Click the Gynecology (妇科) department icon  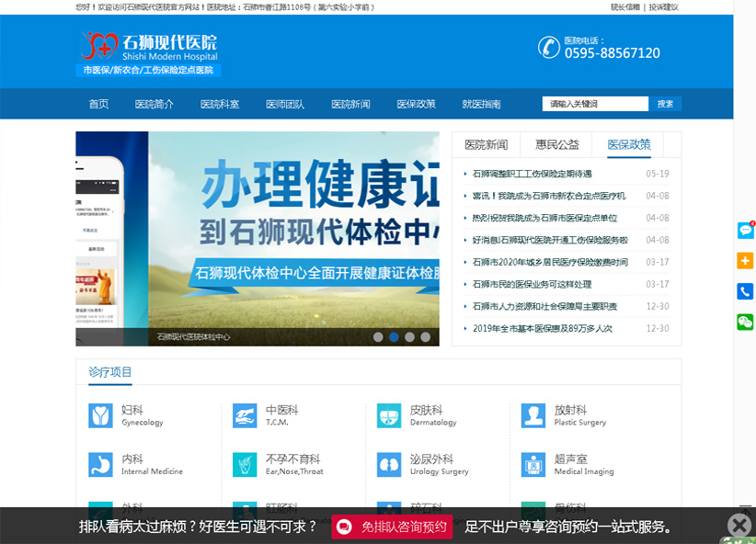click(100, 415)
